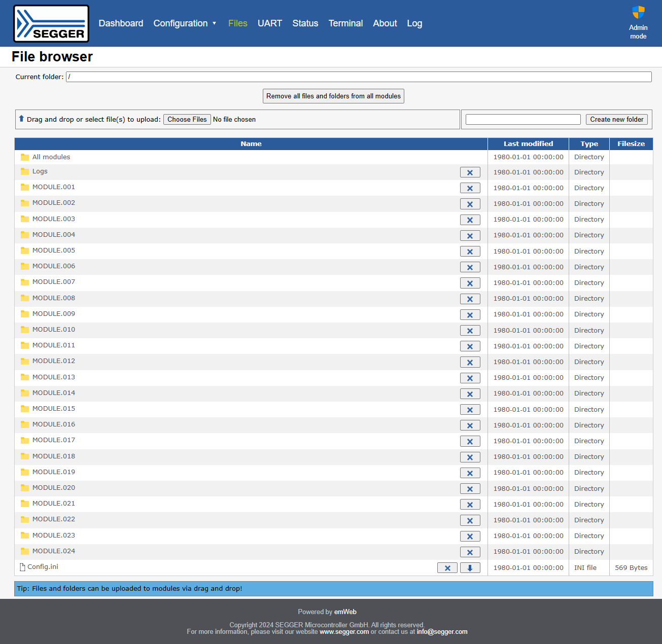Open the MODULE.013 folder
662x644 pixels.
[54, 377]
